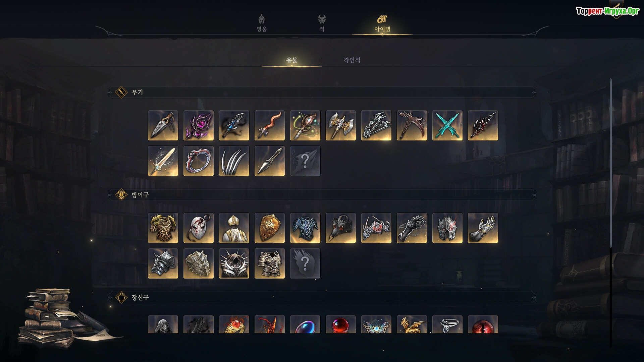Viewport: 644px width, 362px height.
Task: Pick the purple orb staff weapon
Action: [199, 125]
